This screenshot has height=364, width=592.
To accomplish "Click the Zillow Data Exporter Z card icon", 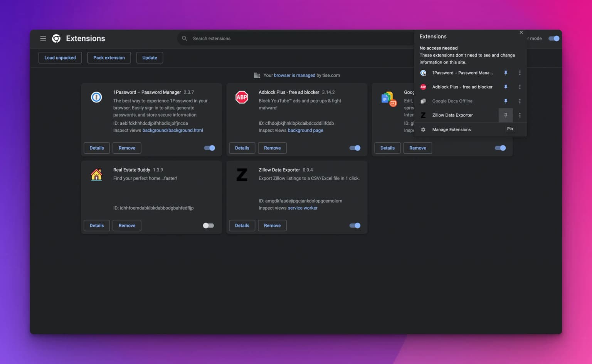I will (x=242, y=175).
